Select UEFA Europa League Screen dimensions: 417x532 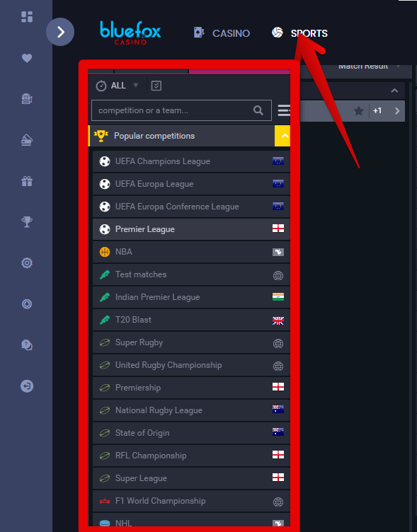(x=191, y=184)
